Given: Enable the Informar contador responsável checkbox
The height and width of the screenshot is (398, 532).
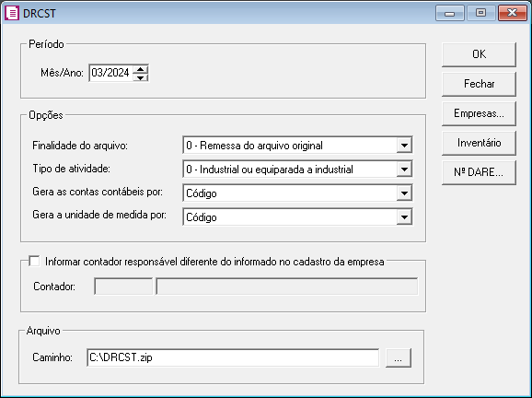Looking at the screenshot, I should point(34,261).
